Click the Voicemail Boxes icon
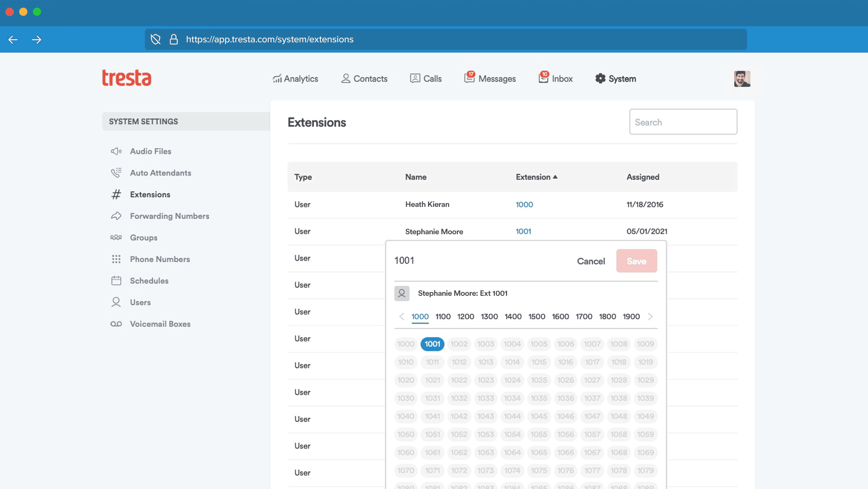The height and width of the screenshot is (489, 868). [x=116, y=324]
